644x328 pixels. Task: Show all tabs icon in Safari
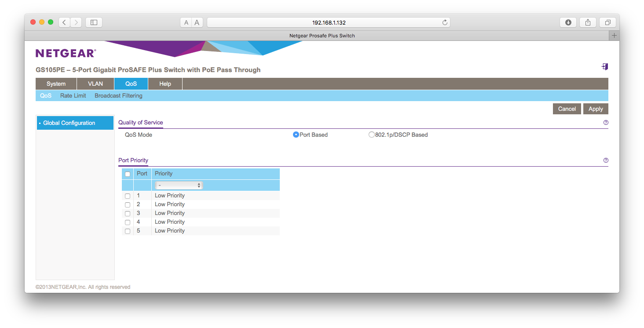pyautogui.click(x=607, y=22)
